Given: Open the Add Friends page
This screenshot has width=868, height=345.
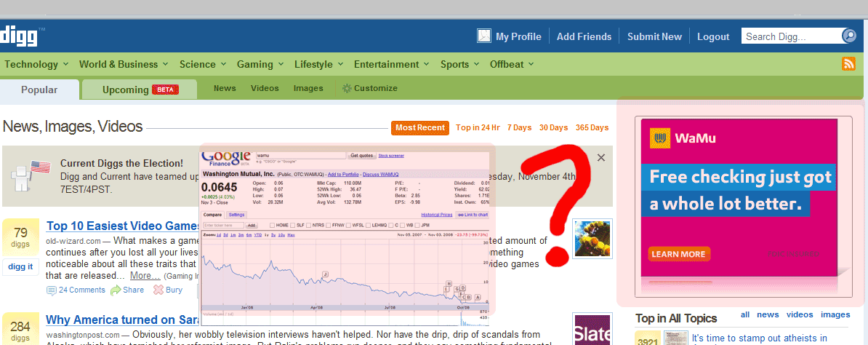Looking at the screenshot, I should [584, 36].
